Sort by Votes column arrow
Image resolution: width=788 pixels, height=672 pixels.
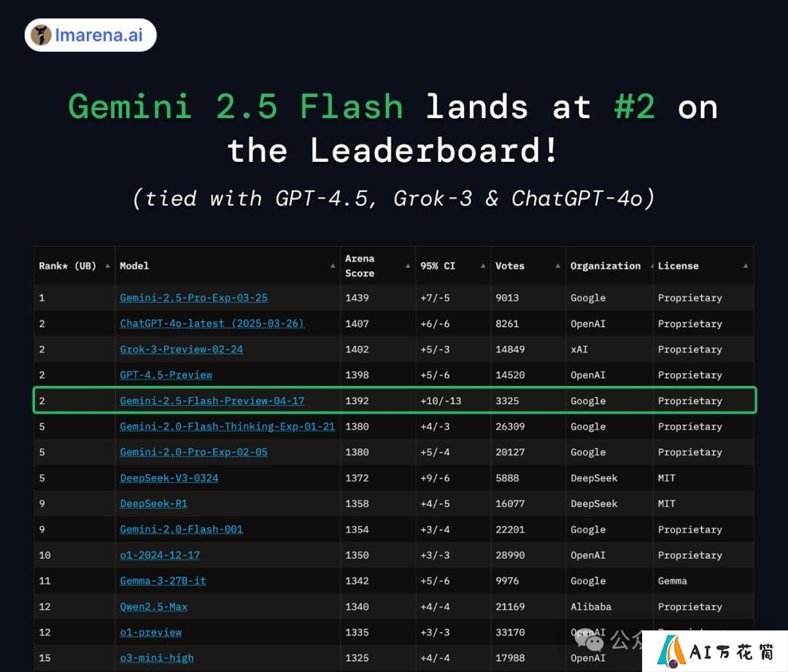[x=558, y=266]
